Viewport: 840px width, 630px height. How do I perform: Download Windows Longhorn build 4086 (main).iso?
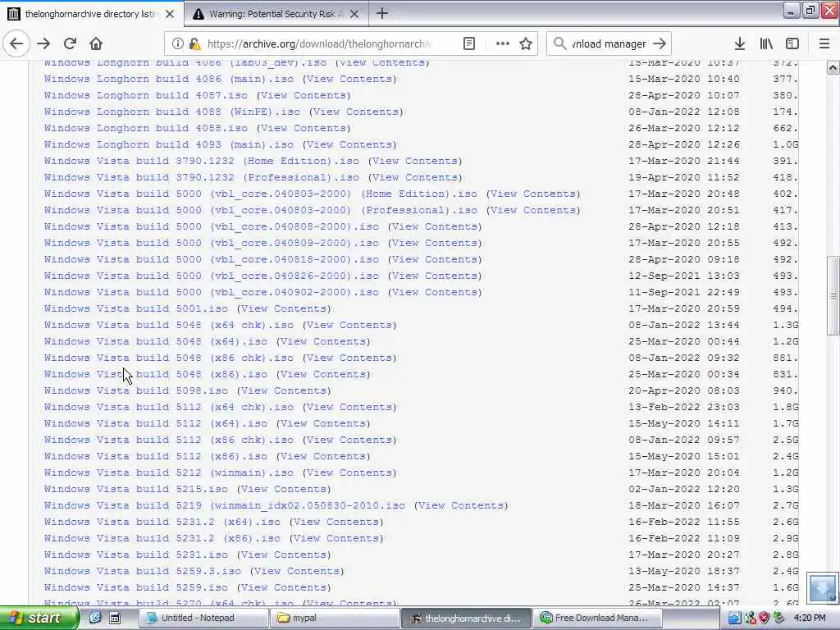[x=169, y=79]
